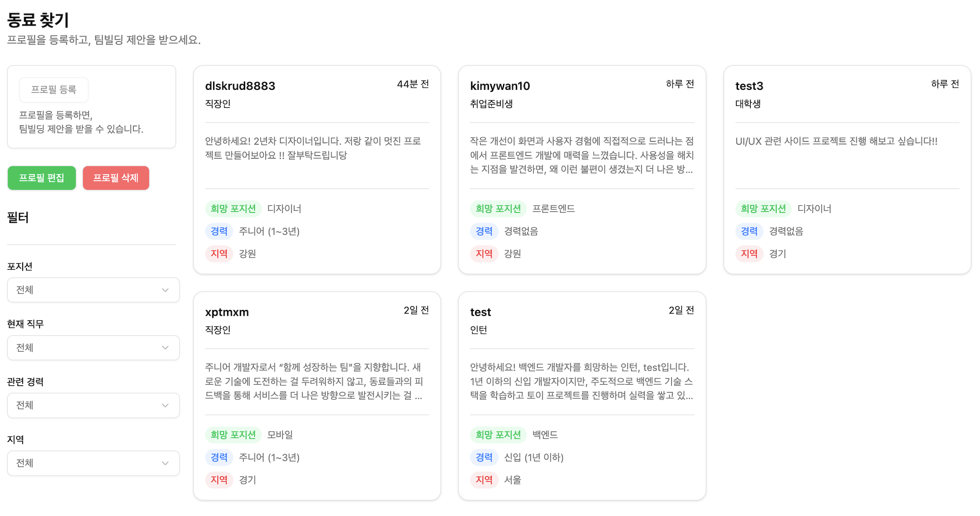This screenshot has height=516, width=980.
Task: Open the test intern profile card
Action: [x=582, y=396]
